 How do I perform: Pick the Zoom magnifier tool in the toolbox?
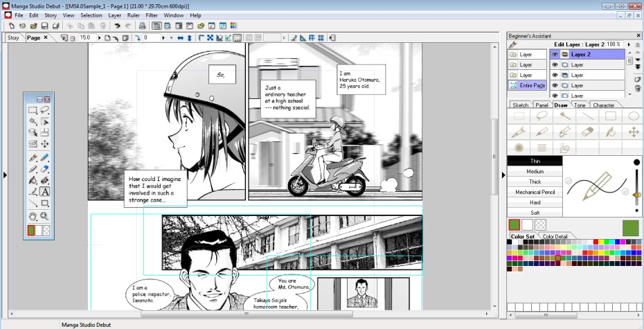coord(45,217)
